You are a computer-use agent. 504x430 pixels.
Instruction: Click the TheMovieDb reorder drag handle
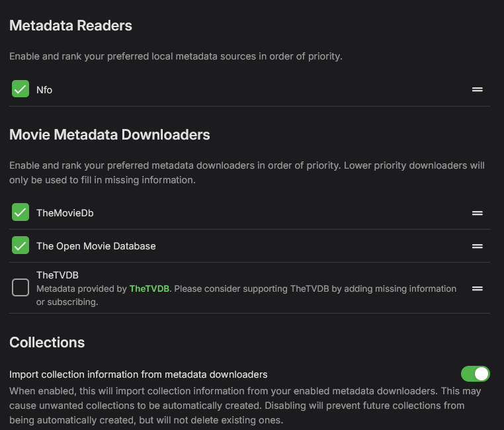(477, 213)
